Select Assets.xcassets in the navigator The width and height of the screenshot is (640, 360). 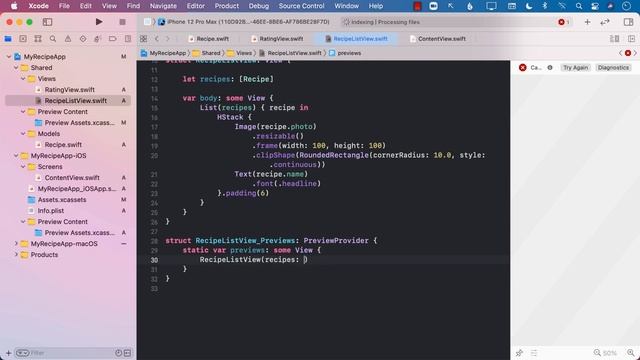(x=62, y=200)
